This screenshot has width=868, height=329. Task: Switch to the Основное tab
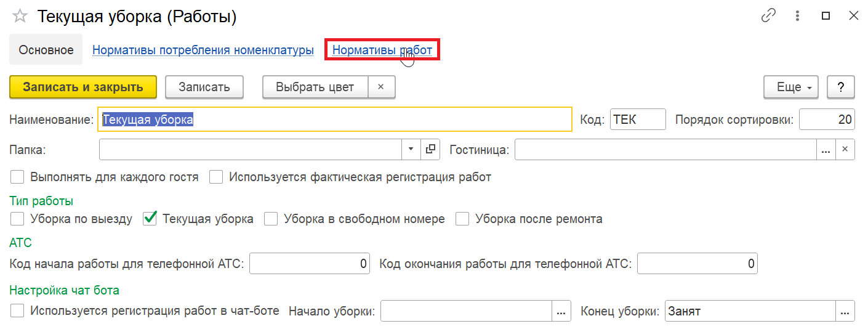46,50
